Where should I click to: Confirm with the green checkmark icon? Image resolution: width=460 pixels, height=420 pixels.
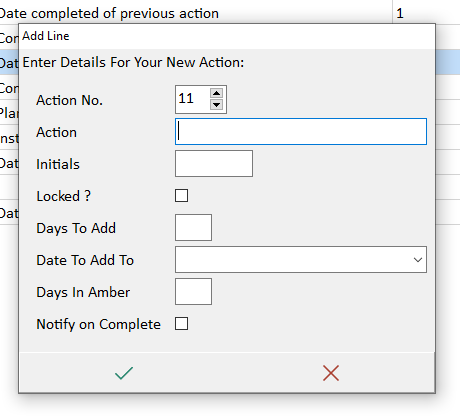click(x=124, y=373)
